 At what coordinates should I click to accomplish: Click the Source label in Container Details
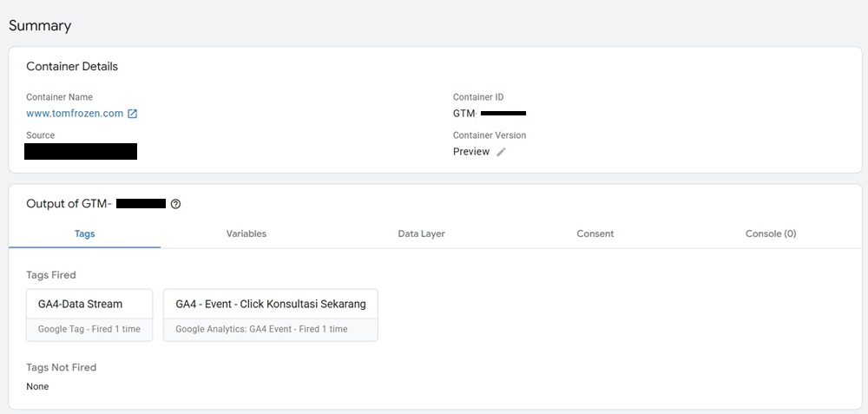(x=40, y=135)
